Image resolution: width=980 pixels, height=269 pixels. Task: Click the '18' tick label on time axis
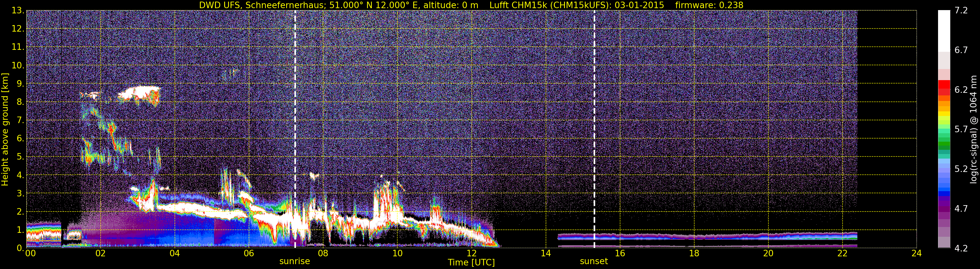694,253
